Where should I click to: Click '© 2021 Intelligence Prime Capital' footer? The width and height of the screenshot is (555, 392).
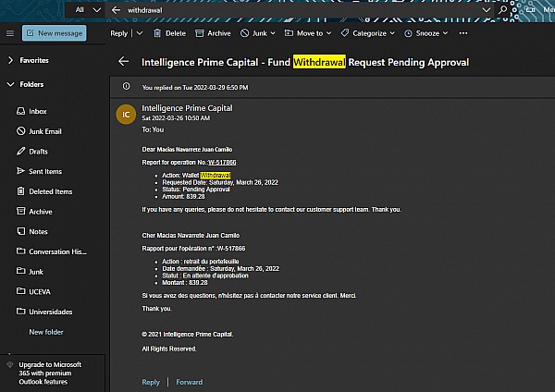coord(188,335)
